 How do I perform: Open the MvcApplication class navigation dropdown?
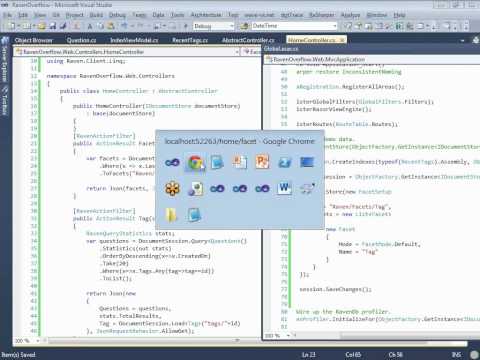[x=373, y=59]
